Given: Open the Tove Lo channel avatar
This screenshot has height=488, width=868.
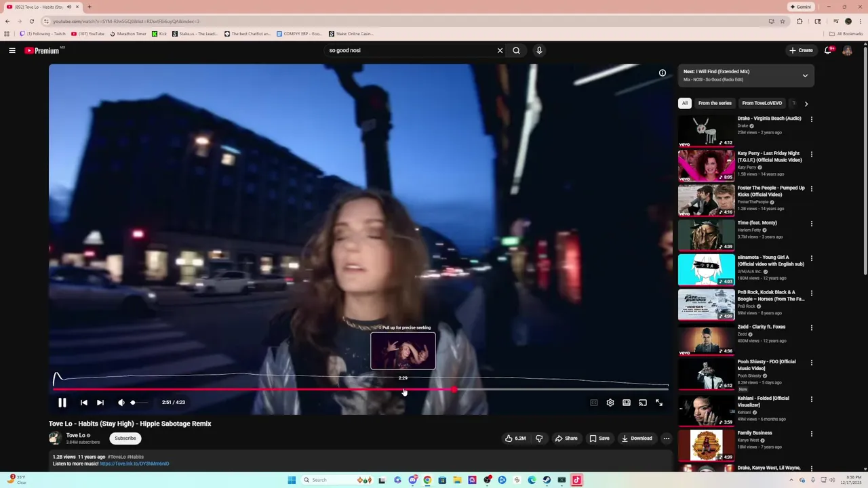Looking at the screenshot, I should tap(55, 438).
